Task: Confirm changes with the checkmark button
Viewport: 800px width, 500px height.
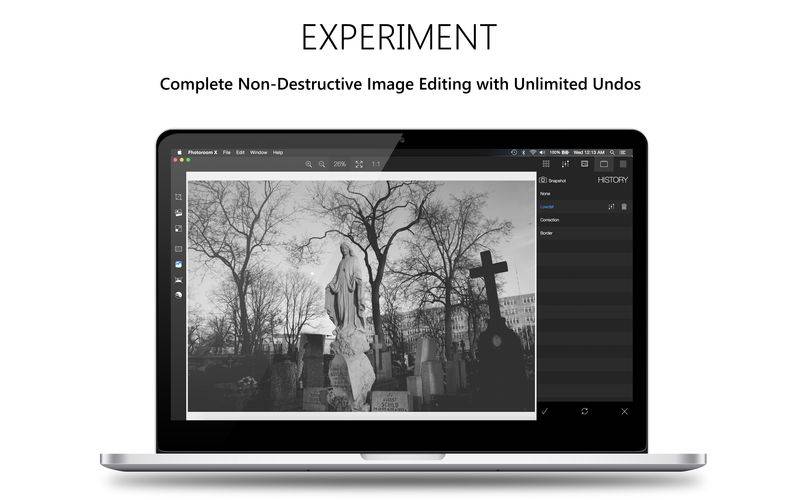Action: click(x=545, y=411)
